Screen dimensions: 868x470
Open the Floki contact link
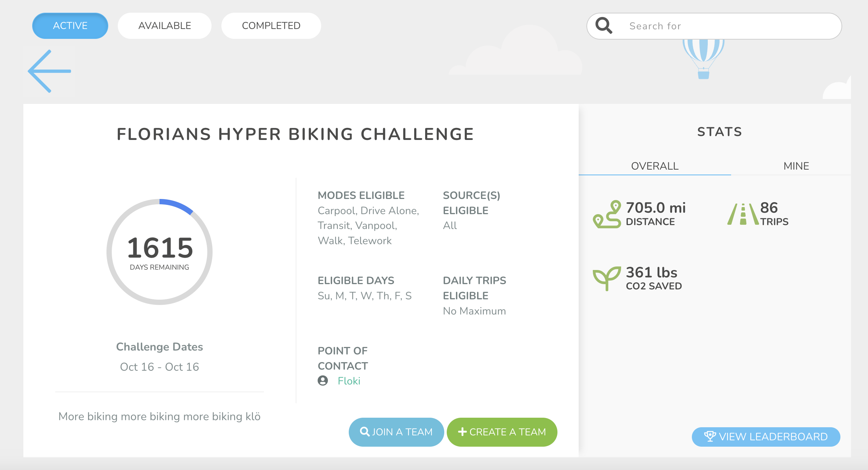point(349,381)
